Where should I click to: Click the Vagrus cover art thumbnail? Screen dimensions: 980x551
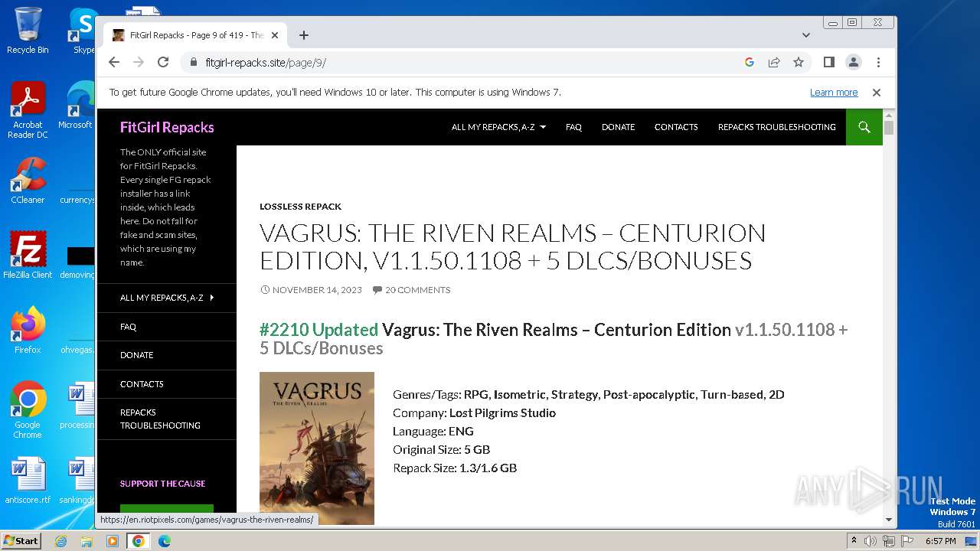pyautogui.click(x=317, y=448)
